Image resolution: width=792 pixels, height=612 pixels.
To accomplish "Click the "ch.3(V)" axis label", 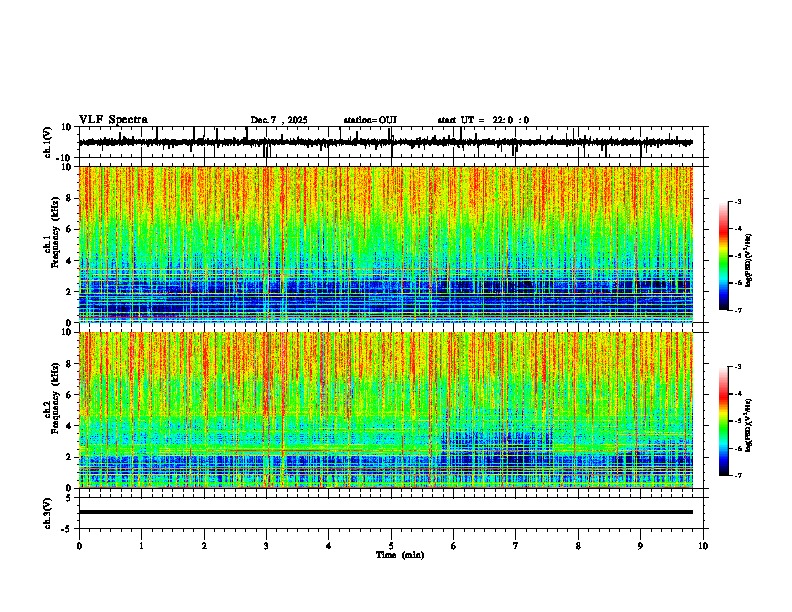I will [48, 513].
